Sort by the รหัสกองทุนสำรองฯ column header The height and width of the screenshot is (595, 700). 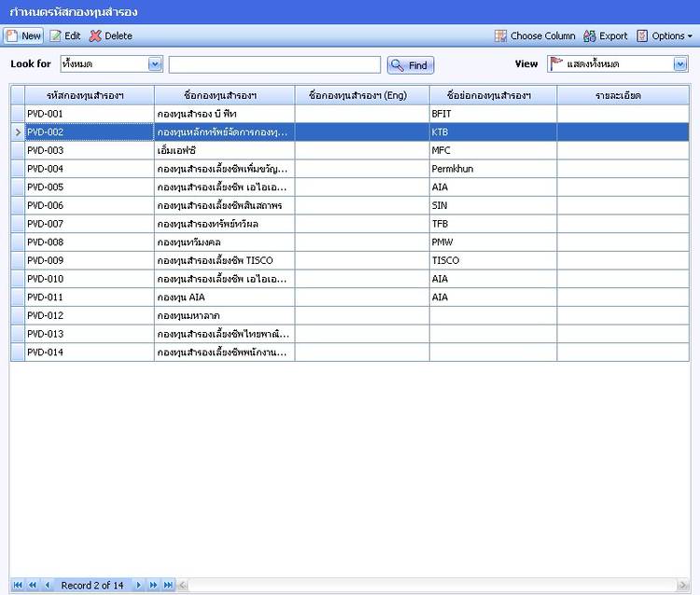click(89, 95)
